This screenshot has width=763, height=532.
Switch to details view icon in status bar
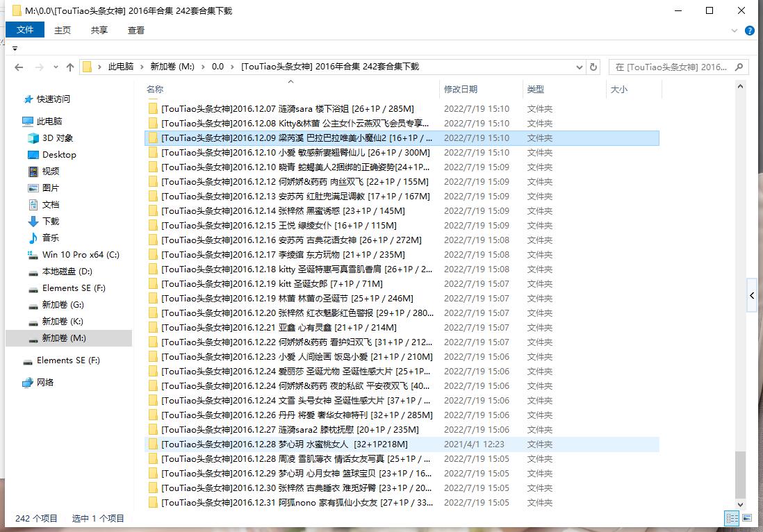coord(731,518)
